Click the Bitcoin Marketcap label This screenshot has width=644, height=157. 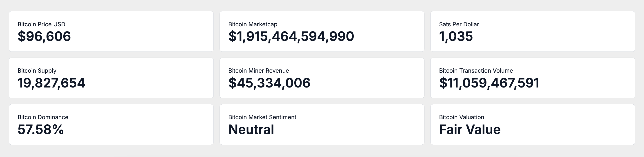tap(253, 24)
